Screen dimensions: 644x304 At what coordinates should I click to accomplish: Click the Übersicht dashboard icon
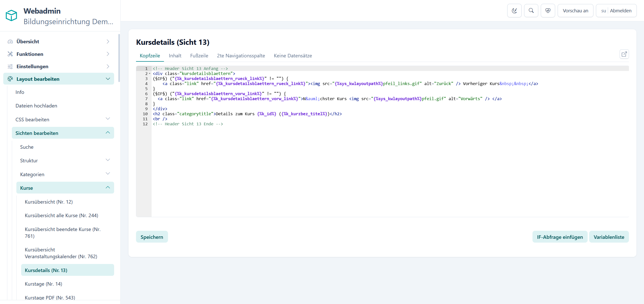10,42
